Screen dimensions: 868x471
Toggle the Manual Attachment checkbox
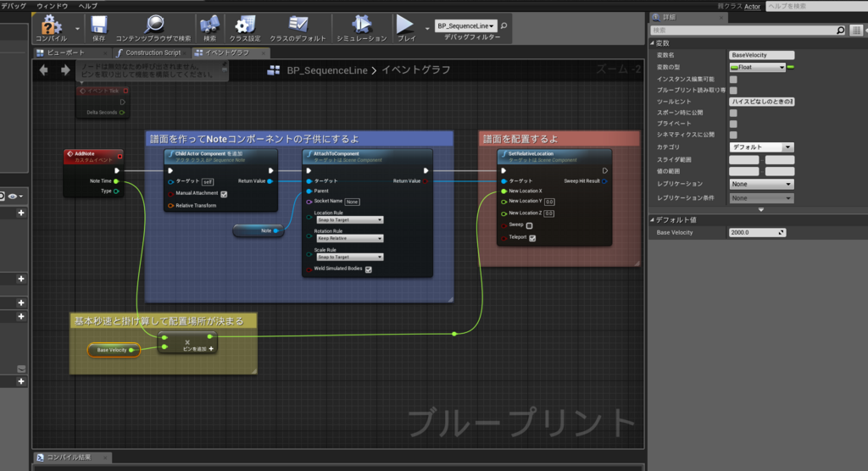224,194
